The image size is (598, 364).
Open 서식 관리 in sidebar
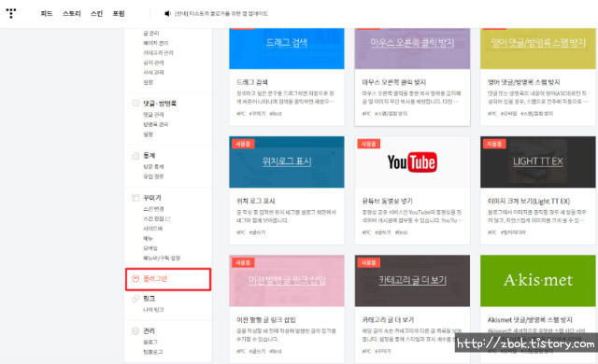153,73
